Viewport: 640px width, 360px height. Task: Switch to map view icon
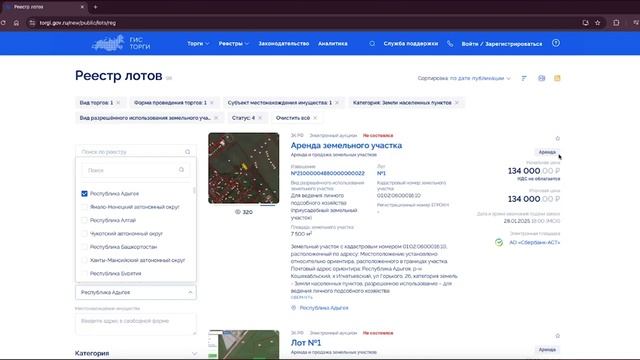pyautogui.click(x=541, y=78)
